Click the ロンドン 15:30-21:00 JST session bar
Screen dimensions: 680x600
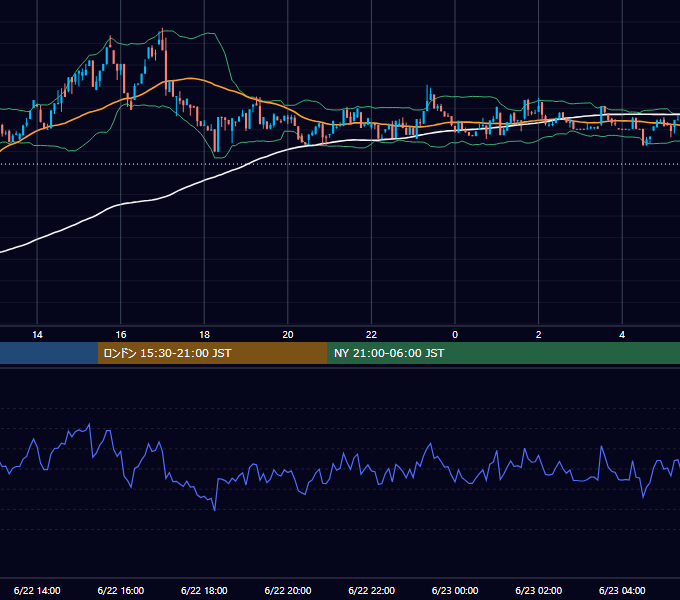tap(212, 353)
